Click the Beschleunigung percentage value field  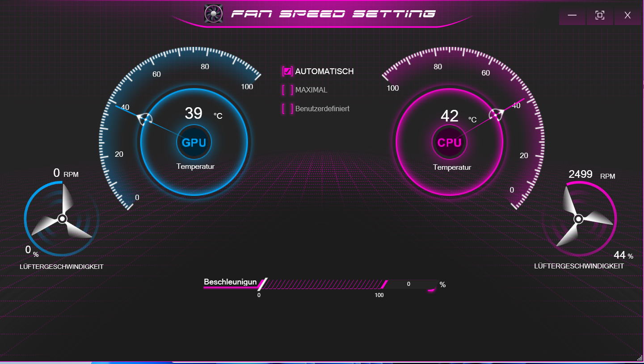(409, 284)
